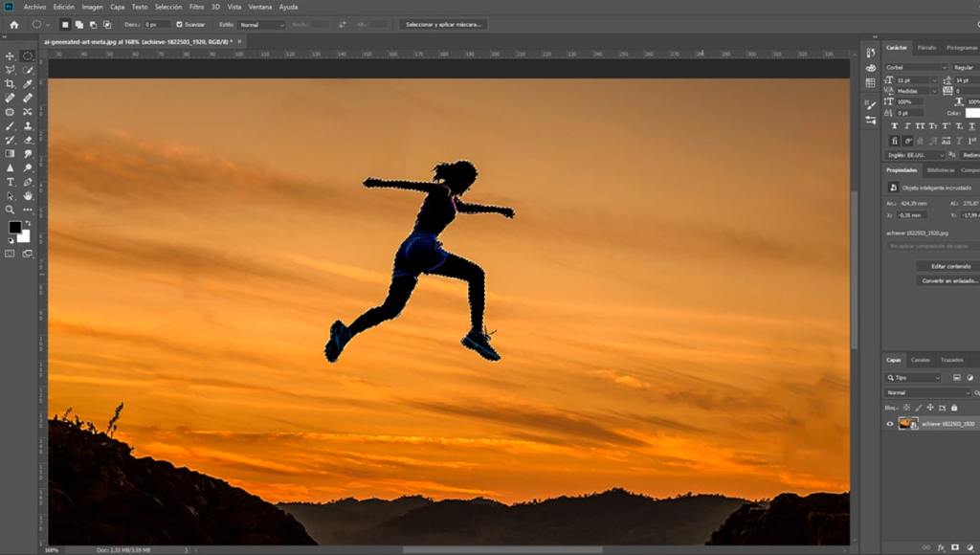Screen dimensions: 980x555
Task: Pick the Eyedropper tool
Action: [x=28, y=83]
